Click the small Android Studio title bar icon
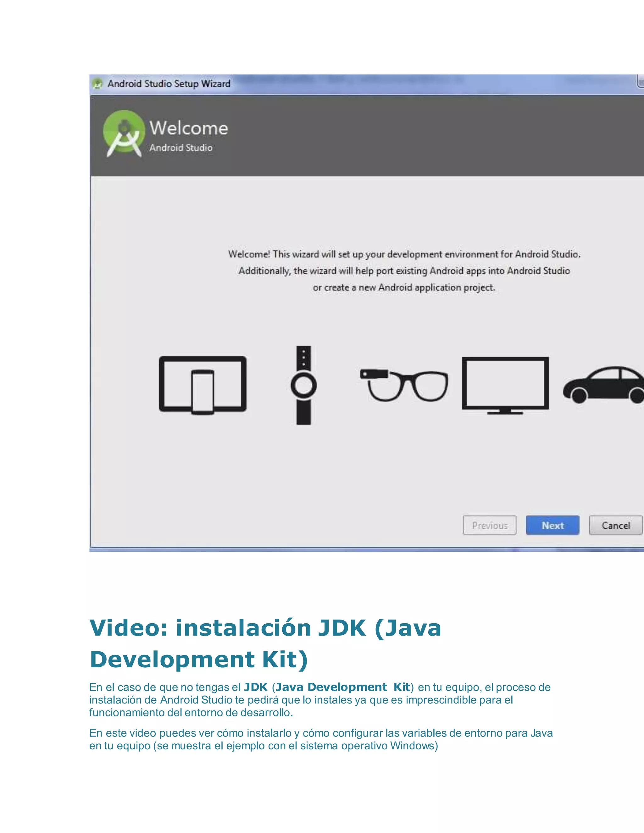644x833 pixels. [98, 84]
